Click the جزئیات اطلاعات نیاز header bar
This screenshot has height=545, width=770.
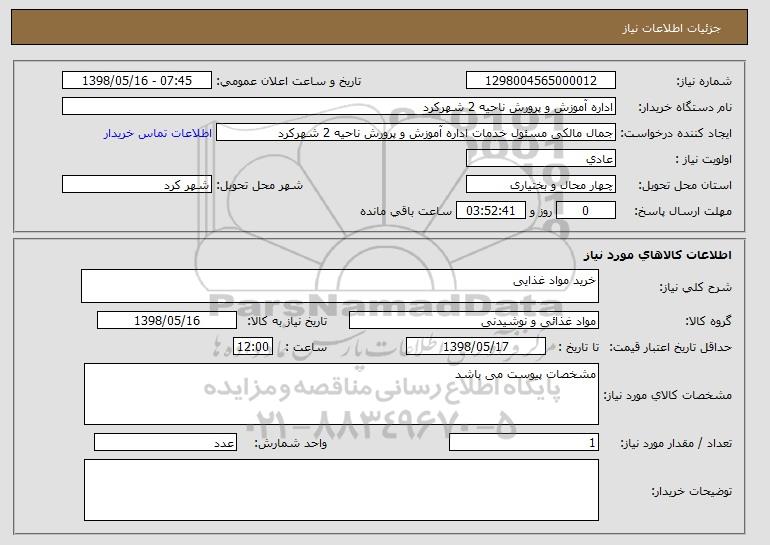click(x=380, y=27)
